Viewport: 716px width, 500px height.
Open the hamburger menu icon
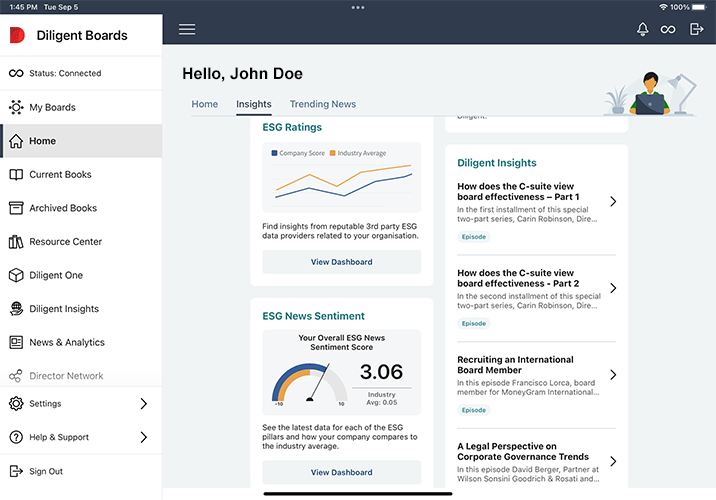coord(187,29)
